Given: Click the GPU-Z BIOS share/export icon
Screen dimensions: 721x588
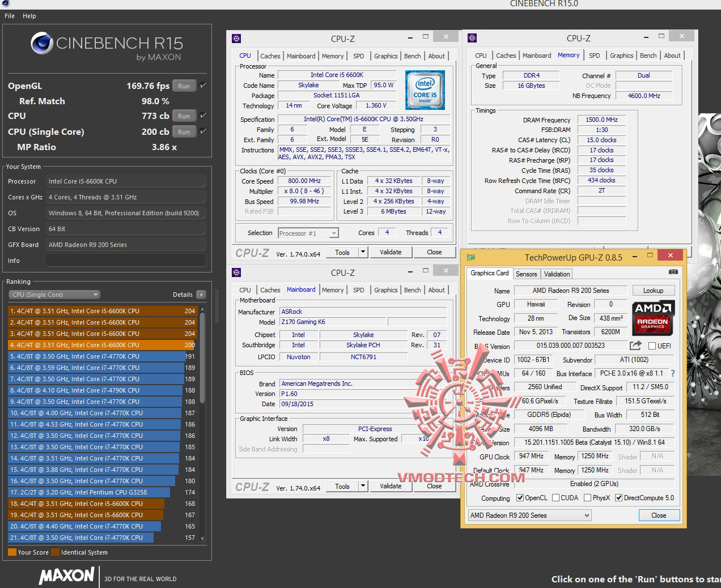Looking at the screenshot, I should 635,346.
